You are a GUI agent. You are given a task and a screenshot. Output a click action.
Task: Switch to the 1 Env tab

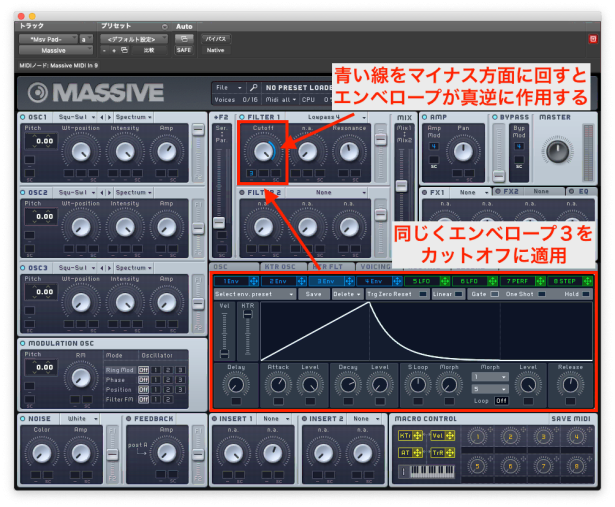tap(230, 281)
